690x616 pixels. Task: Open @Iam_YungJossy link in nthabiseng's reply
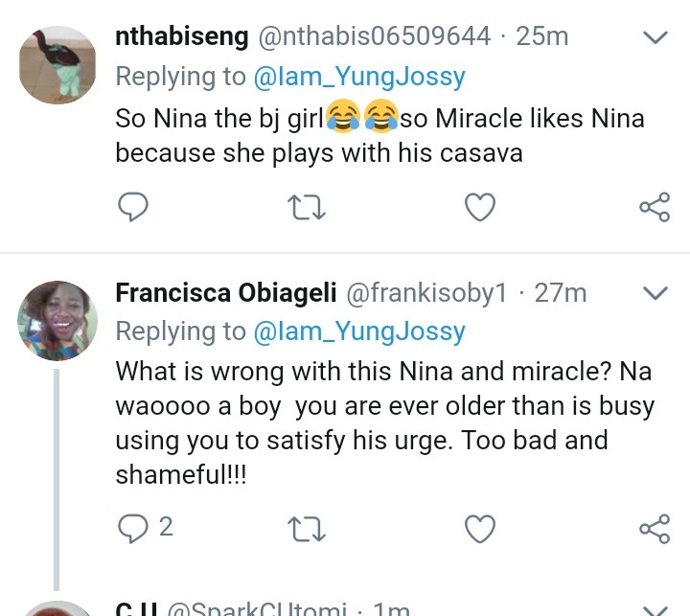tap(359, 78)
